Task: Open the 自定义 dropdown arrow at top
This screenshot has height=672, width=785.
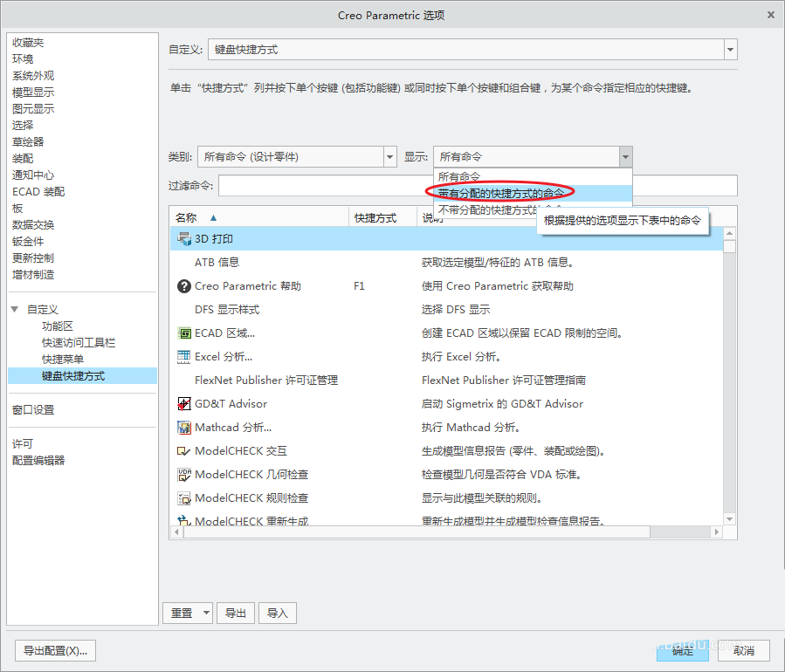Action: (x=731, y=50)
